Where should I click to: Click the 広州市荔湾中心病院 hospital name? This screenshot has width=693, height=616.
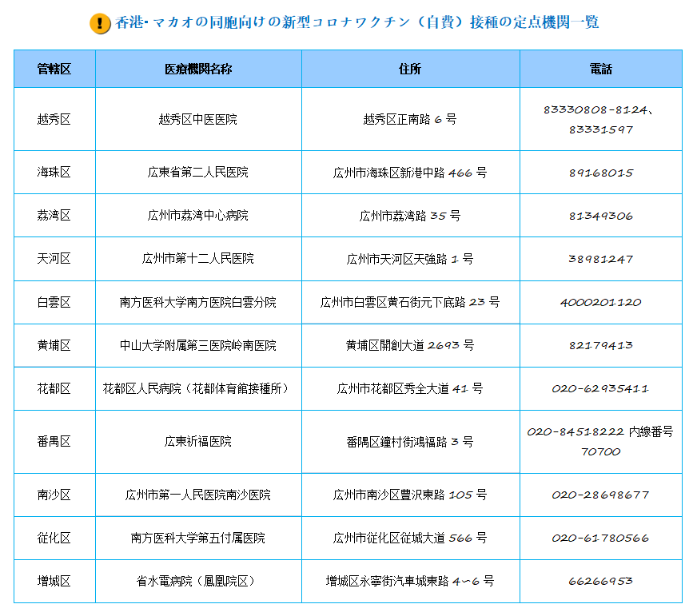coord(198,216)
